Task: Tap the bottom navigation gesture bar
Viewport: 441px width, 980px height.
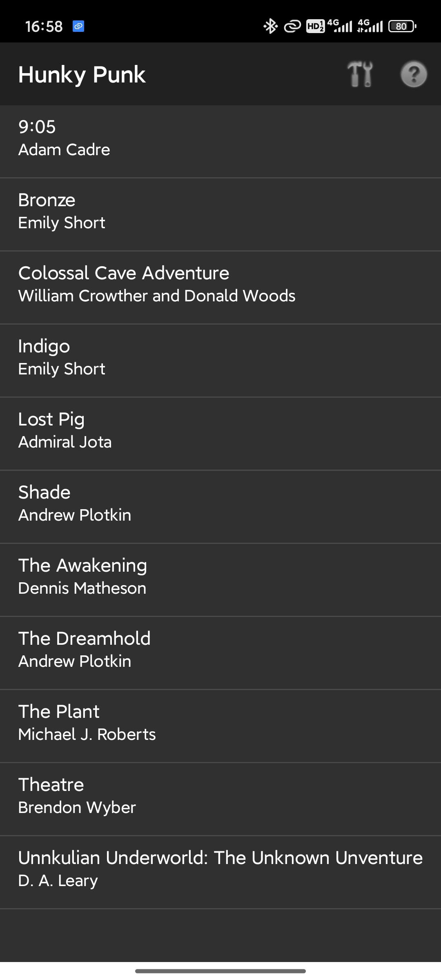Action: click(220, 971)
